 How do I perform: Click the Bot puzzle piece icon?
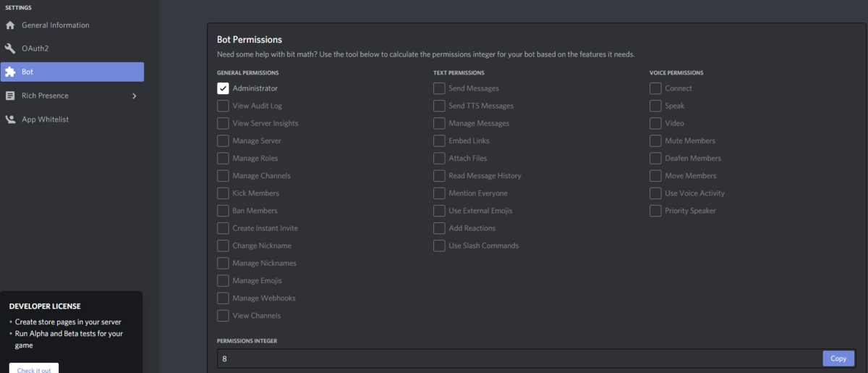click(10, 72)
